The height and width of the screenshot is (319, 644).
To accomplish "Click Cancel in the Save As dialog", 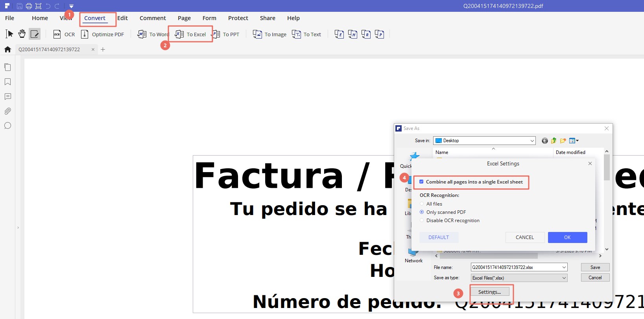I will point(595,278).
